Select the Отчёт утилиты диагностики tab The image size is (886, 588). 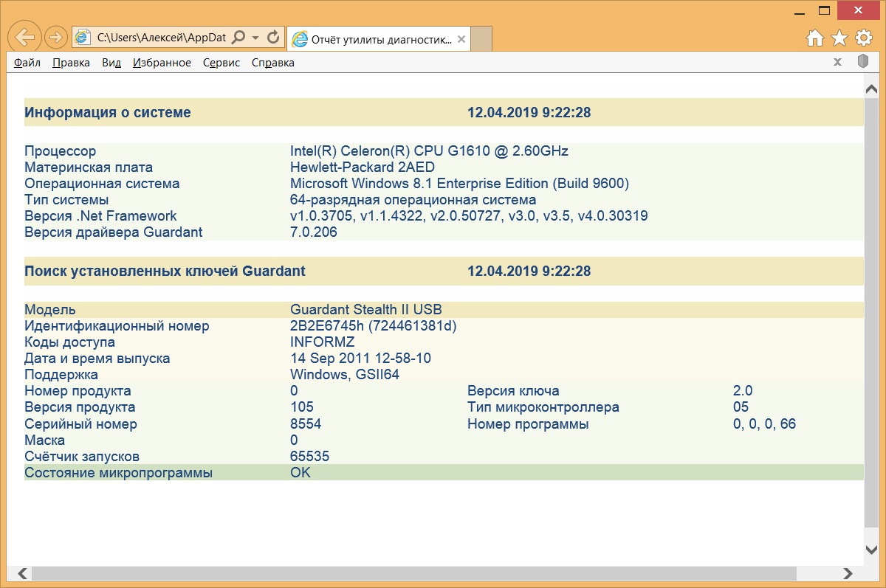click(x=379, y=39)
